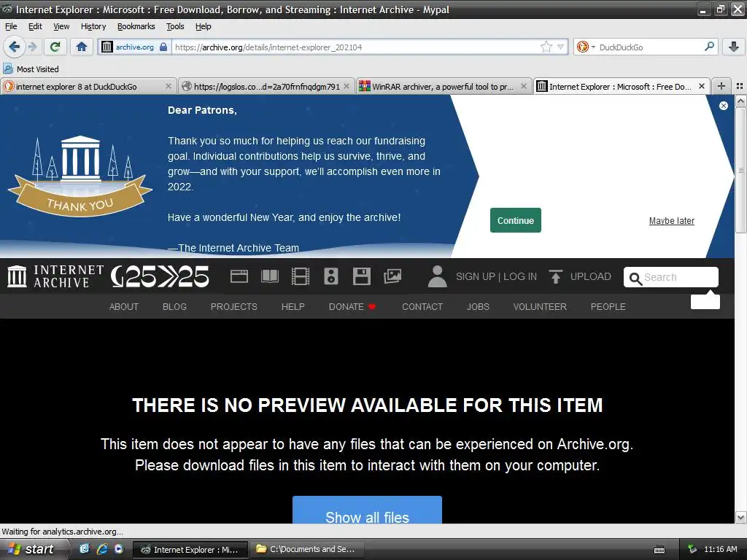Image resolution: width=747 pixels, height=560 pixels.
Task: Click the LOG IN link
Action: coord(519,276)
